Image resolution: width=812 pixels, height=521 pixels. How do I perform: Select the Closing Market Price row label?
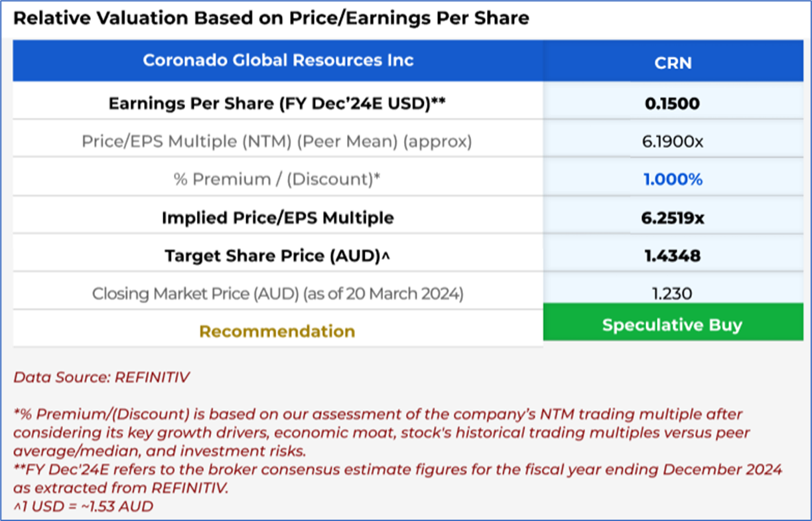point(277,293)
